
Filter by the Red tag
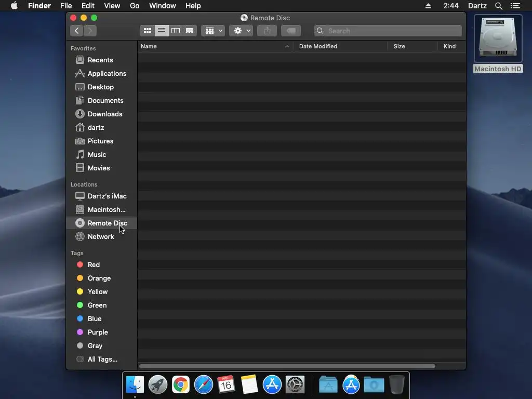tap(101, 264)
